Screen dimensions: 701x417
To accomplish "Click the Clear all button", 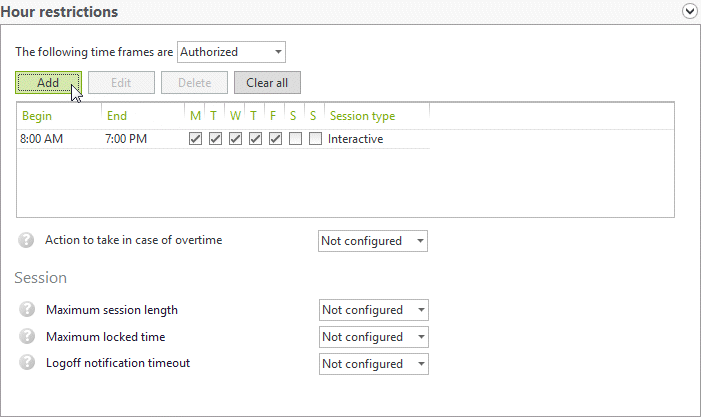I will [267, 82].
